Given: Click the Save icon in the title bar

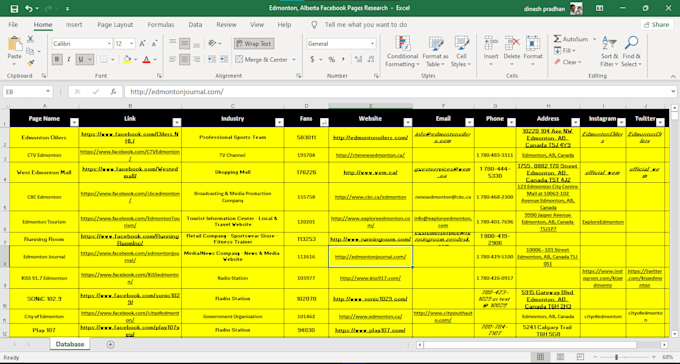Looking at the screenshot, I should pos(14,8).
